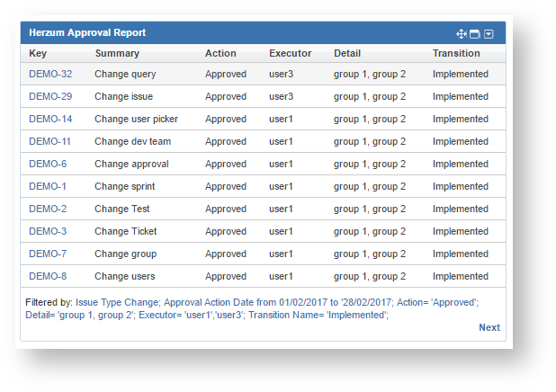Screen dimensions: 556x392
Task: Open issue DEMO-1
Action: [x=48, y=186]
